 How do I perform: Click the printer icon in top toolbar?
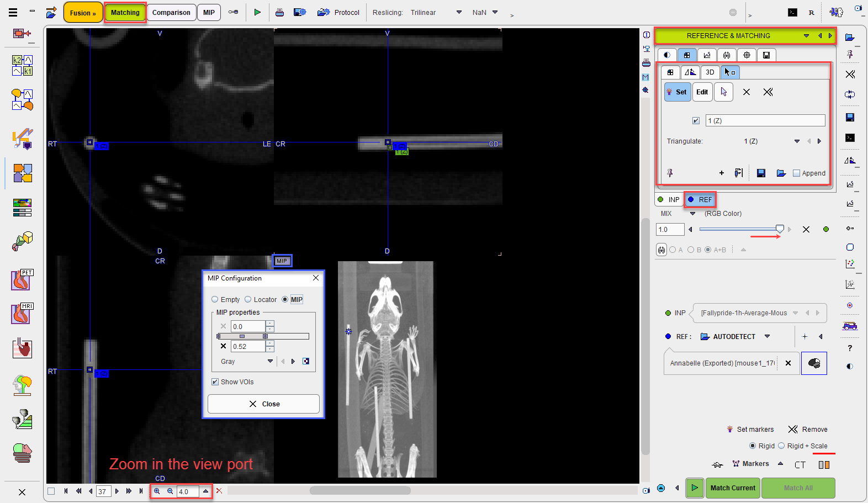coord(280,12)
